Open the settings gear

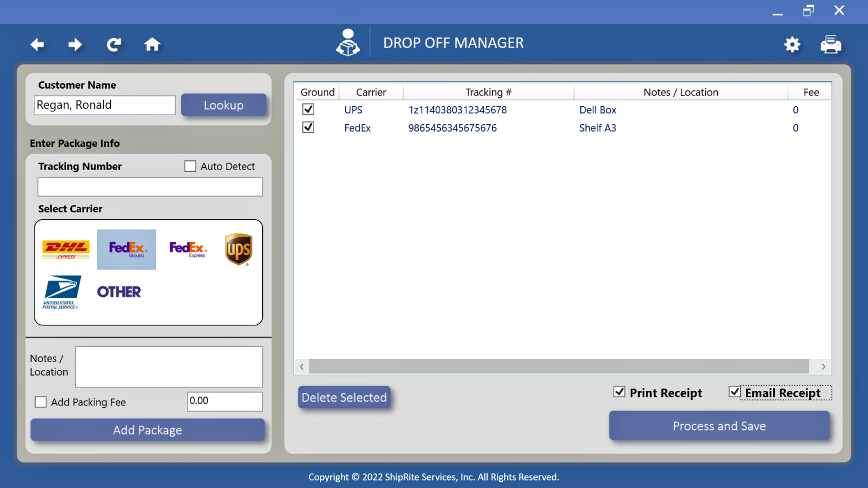(792, 44)
